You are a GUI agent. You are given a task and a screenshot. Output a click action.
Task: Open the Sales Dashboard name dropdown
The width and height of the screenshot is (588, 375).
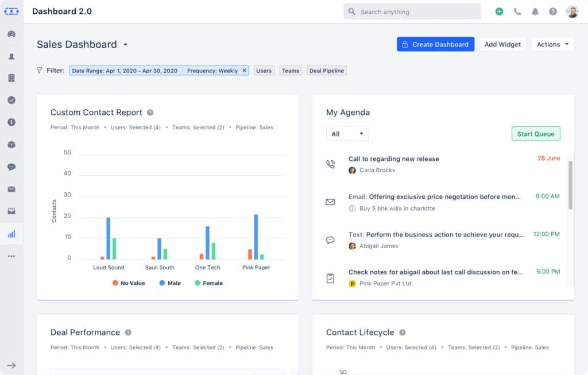click(126, 44)
